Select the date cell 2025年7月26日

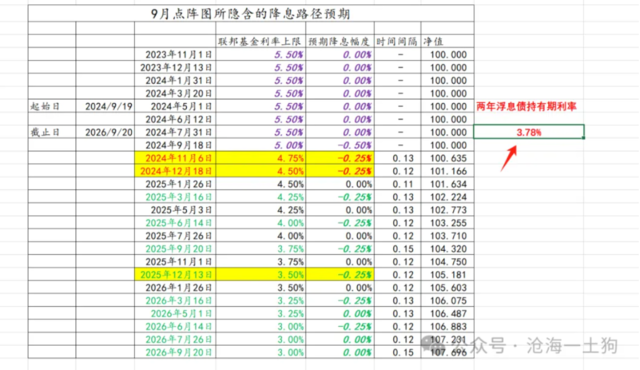coord(175,236)
